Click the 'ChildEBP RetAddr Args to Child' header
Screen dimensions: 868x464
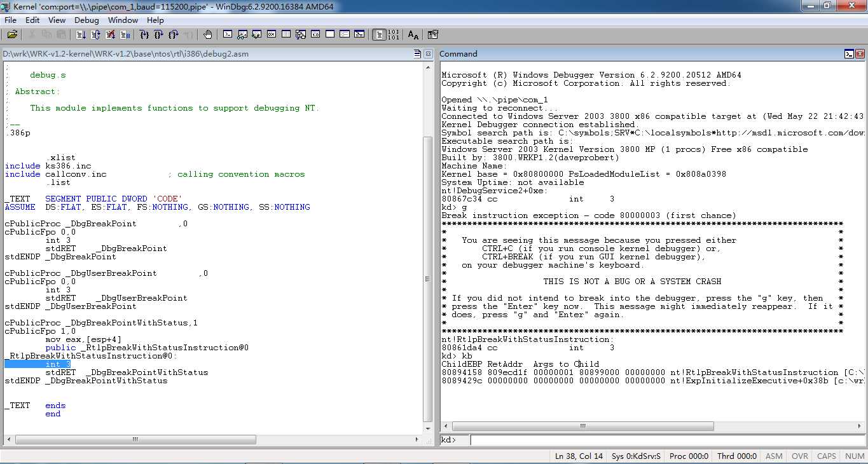click(x=520, y=364)
